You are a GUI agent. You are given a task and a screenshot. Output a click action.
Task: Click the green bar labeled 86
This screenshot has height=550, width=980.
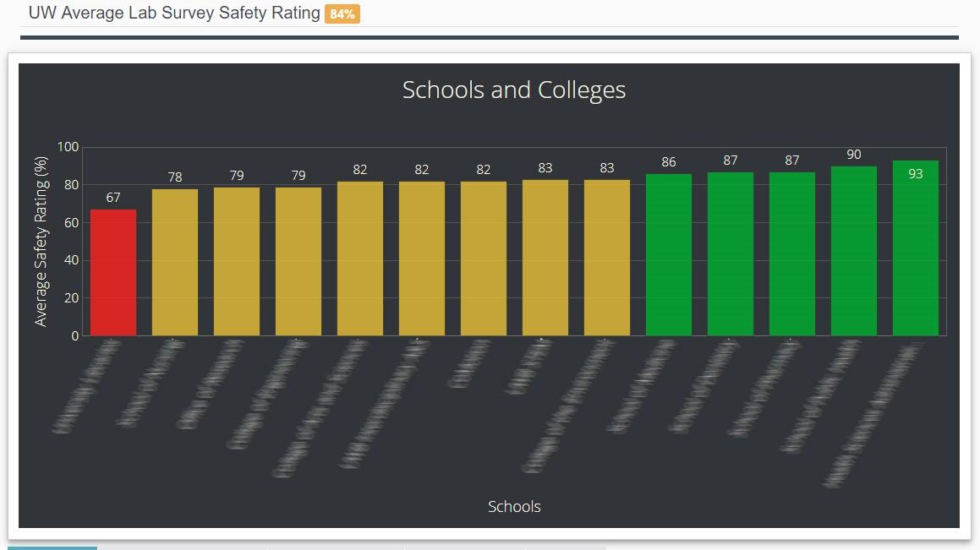click(668, 253)
